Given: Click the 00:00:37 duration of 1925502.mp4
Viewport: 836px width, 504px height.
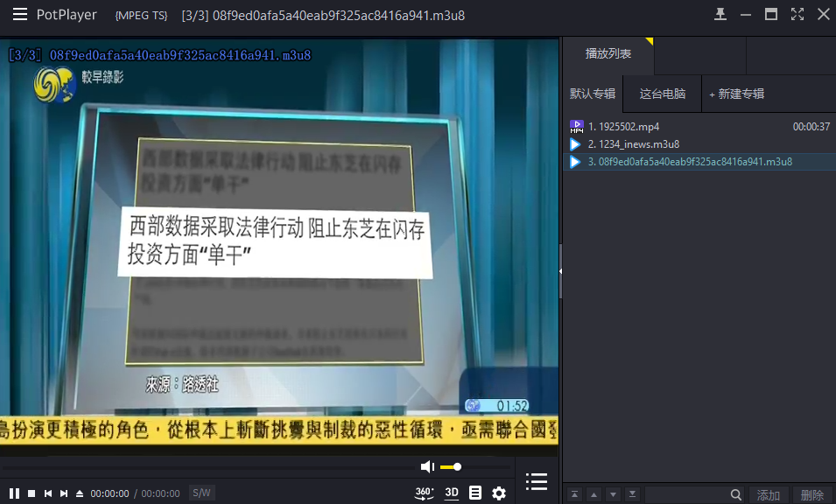Looking at the screenshot, I should tap(811, 127).
